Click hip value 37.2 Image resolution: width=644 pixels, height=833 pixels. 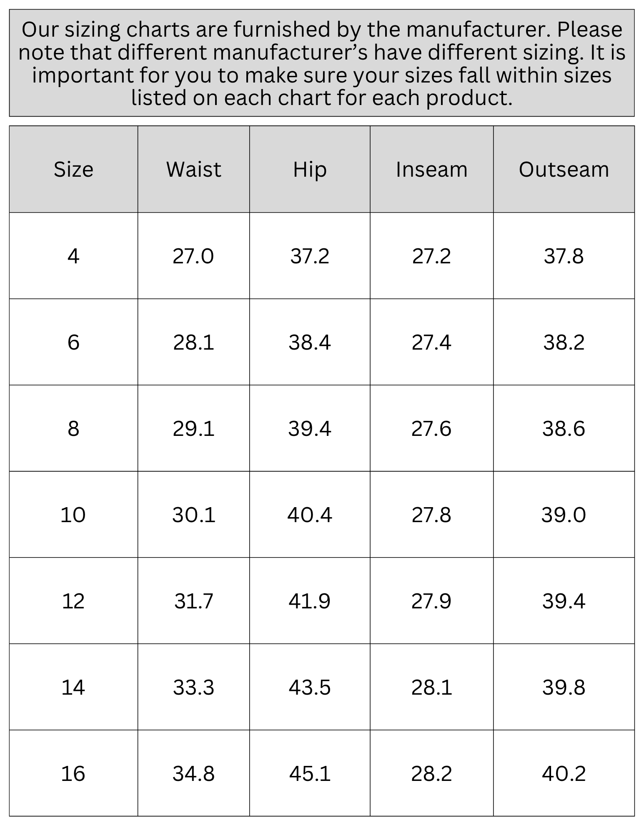(310, 256)
